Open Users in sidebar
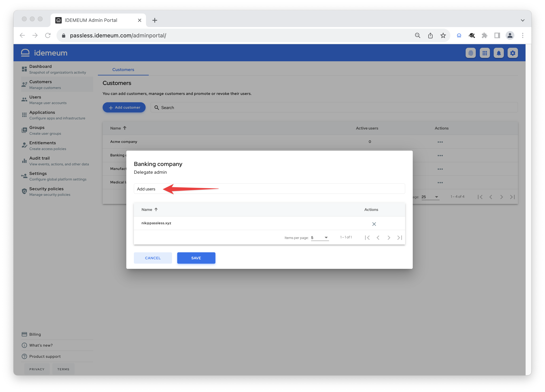The image size is (545, 392). click(57, 100)
